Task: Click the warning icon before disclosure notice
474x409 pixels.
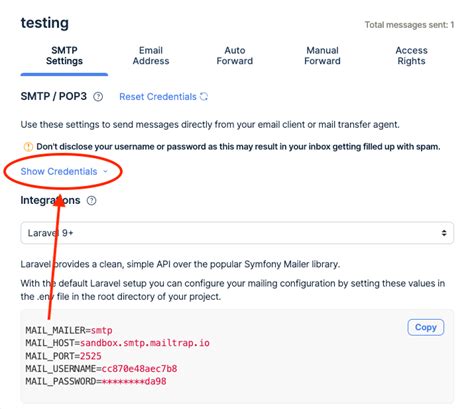Action: pyautogui.click(x=28, y=147)
